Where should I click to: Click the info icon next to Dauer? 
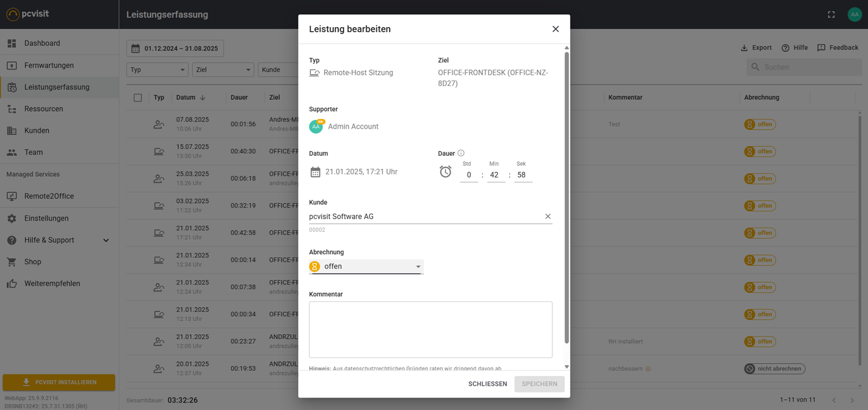461,153
